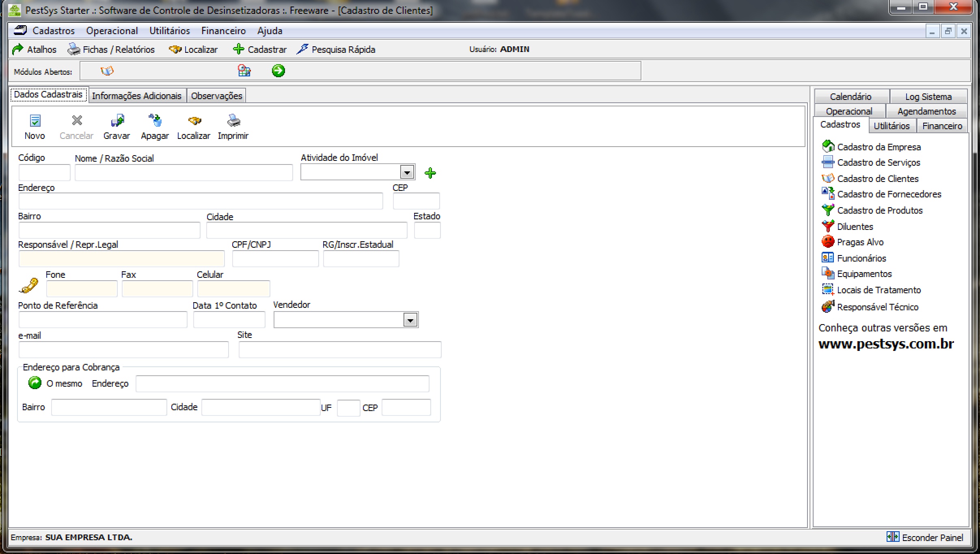This screenshot has height=554, width=980.
Task: Open the Financeiro menu
Action: (224, 31)
